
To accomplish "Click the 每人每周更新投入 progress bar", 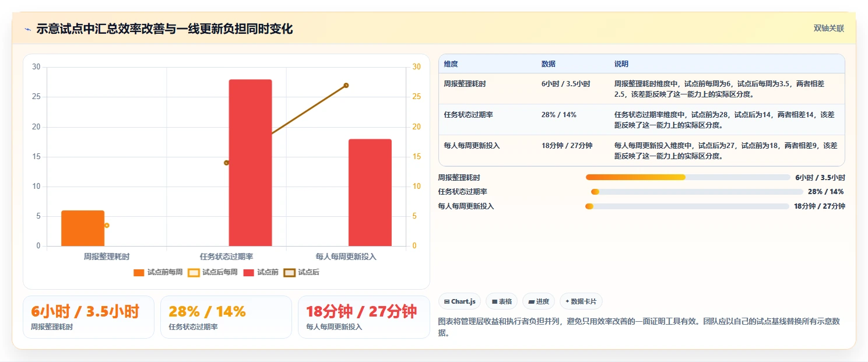I will (x=687, y=206).
